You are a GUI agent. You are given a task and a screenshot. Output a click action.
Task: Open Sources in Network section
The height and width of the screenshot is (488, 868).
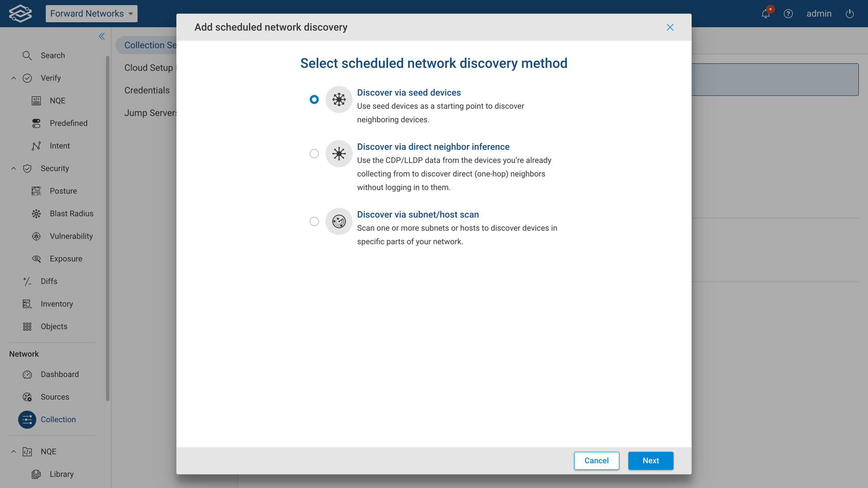[55, 397]
